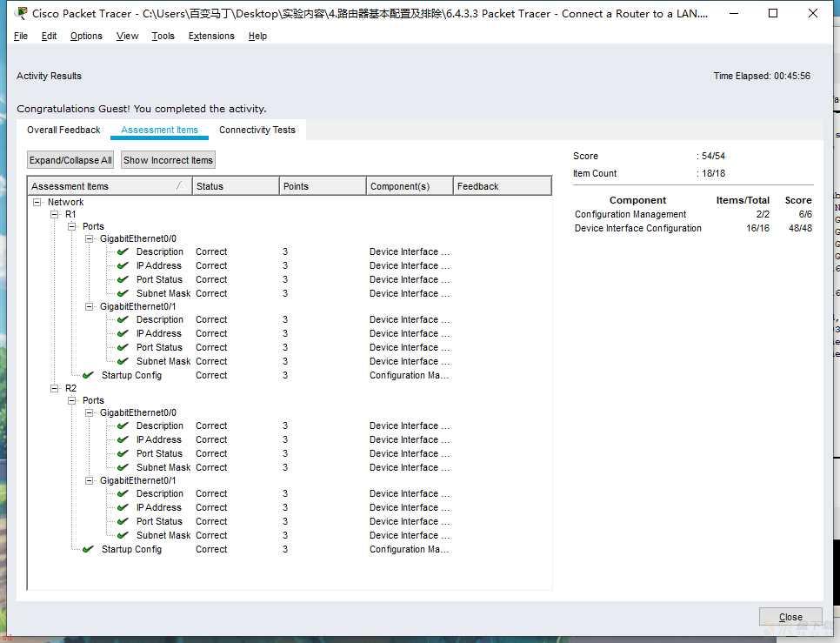Open the Help menu
The height and width of the screenshot is (643, 840).
257,36
